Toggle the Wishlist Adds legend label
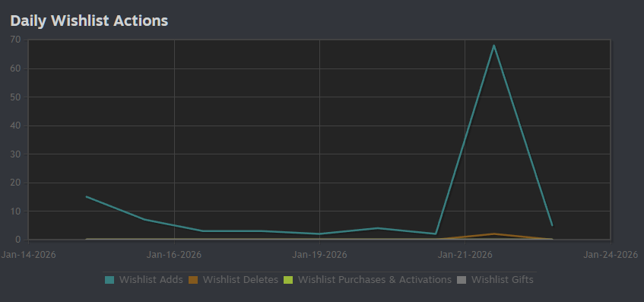This screenshot has width=644, height=302. click(x=151, y=280)
